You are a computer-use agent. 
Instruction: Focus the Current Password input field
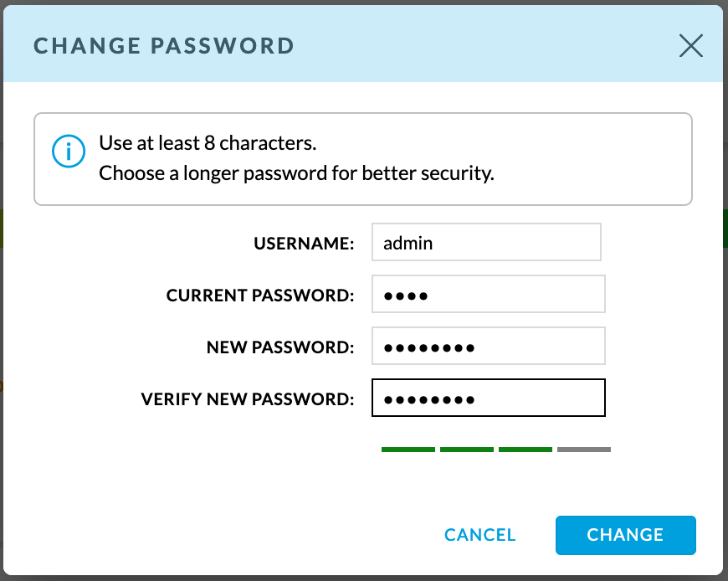(488, 295)
